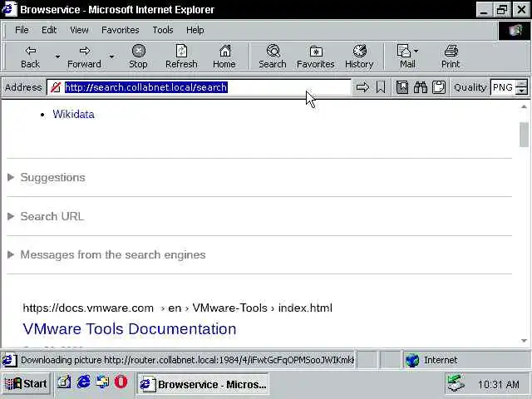
Task: Open the Favorites toolbar pane
Action: [316, 57]
